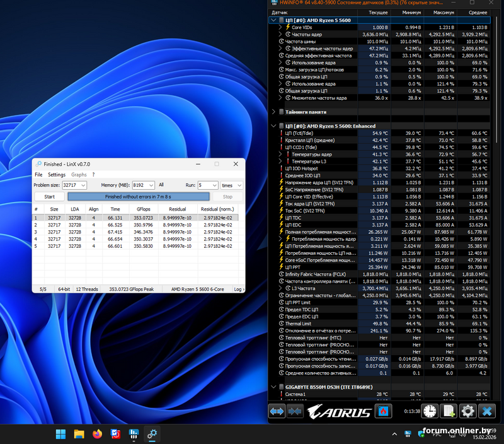Open the Run times unit dropdown

click(239, 185)
